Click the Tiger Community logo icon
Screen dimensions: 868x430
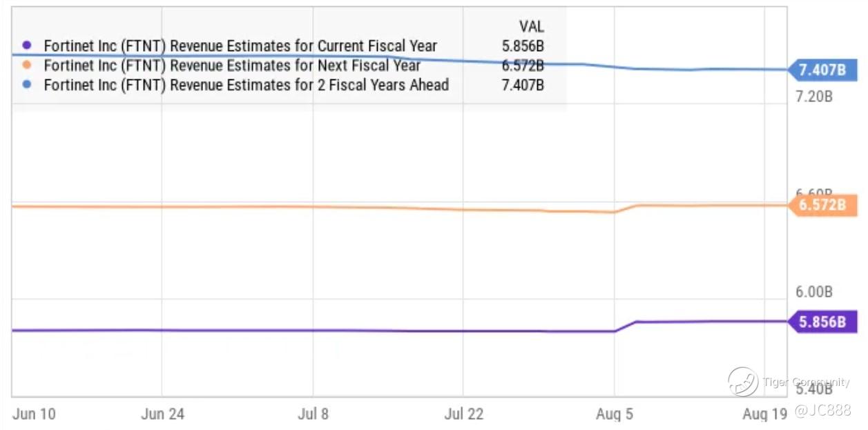pos(742,382)
